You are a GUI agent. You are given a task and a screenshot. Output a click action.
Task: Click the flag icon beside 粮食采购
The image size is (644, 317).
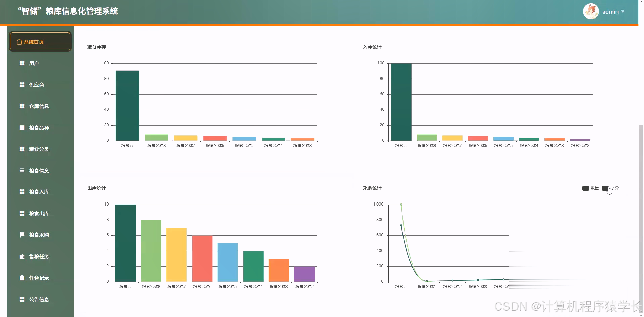coord(22,235)
